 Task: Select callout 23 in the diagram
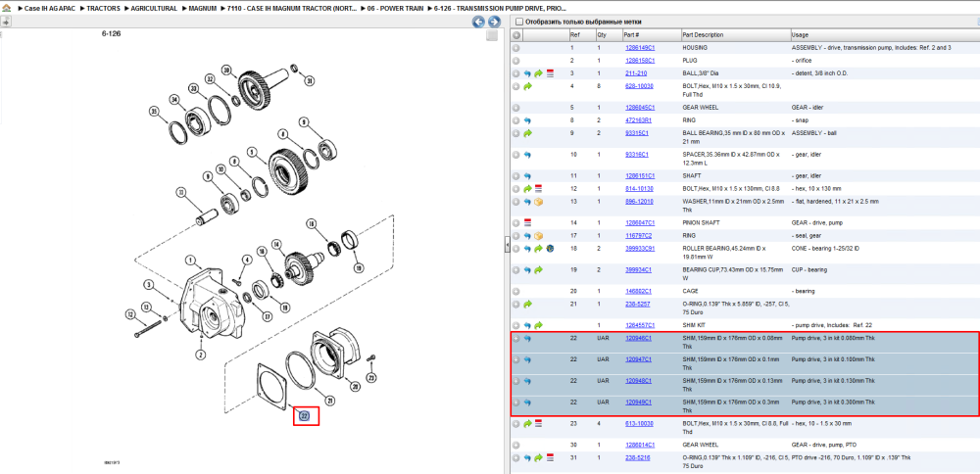coord(371,378)
